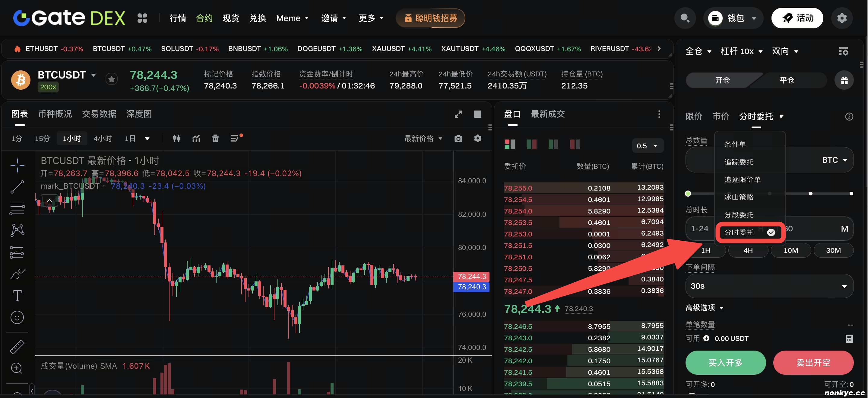The image size is (868, 398).
Task: Click the search magnifier icon
Action: (x=685, y=18)
